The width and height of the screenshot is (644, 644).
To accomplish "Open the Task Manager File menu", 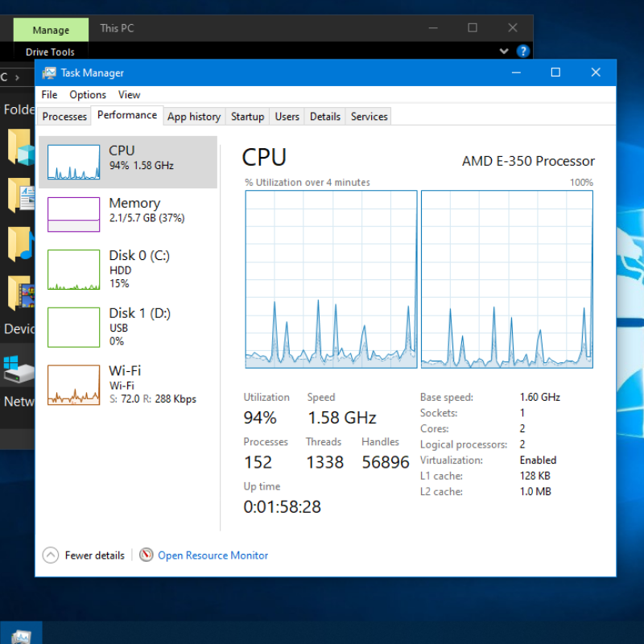I will click(49, 95).
